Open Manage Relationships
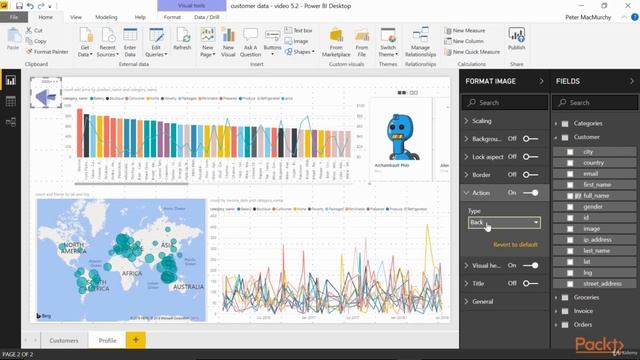 (420, 42)
